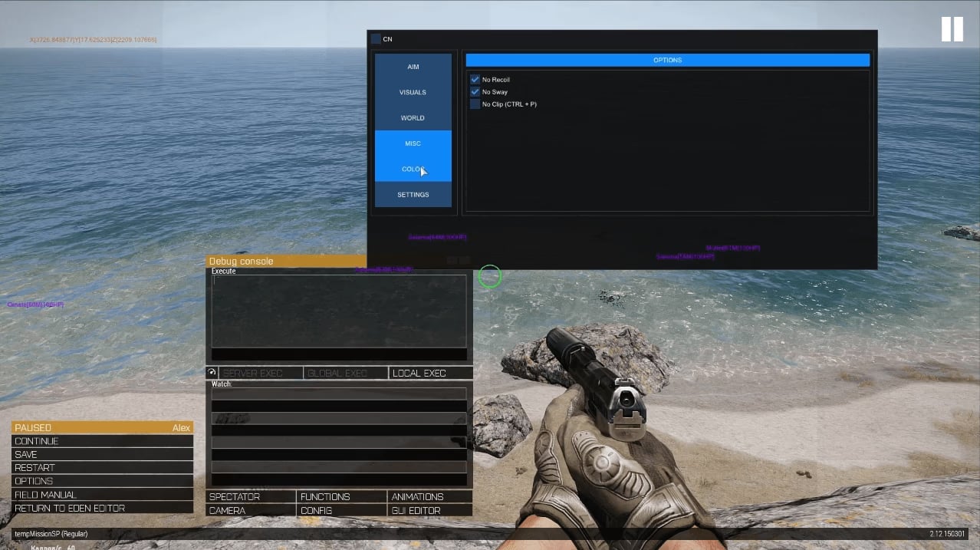Click the tempMissionSP (Regular) status text
The image size is (980, 550).
(51, 534)
